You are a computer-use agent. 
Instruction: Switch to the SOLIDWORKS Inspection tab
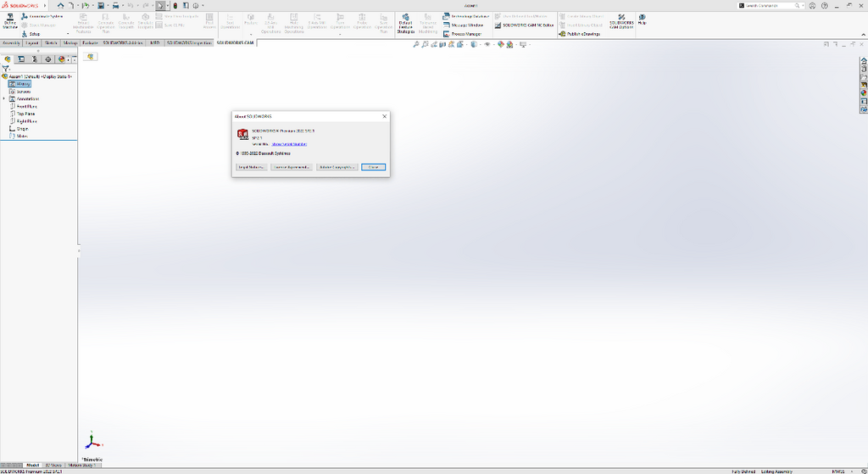coord(189,42)
